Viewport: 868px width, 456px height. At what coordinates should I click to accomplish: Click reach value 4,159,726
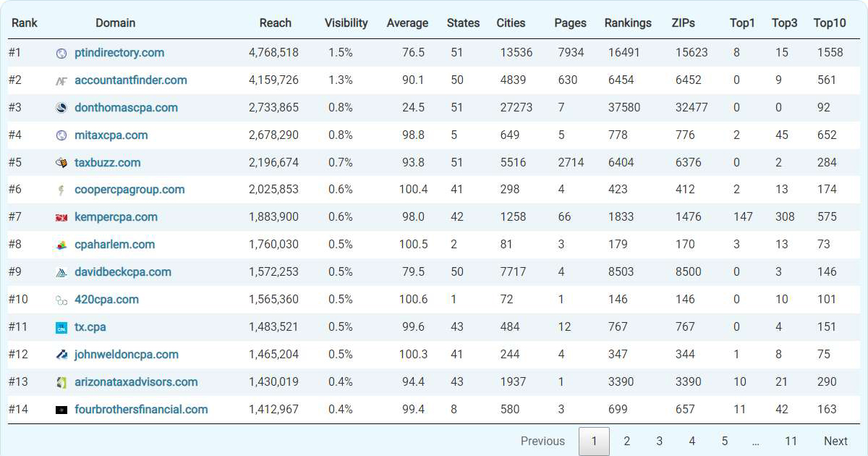pos(273,80)
